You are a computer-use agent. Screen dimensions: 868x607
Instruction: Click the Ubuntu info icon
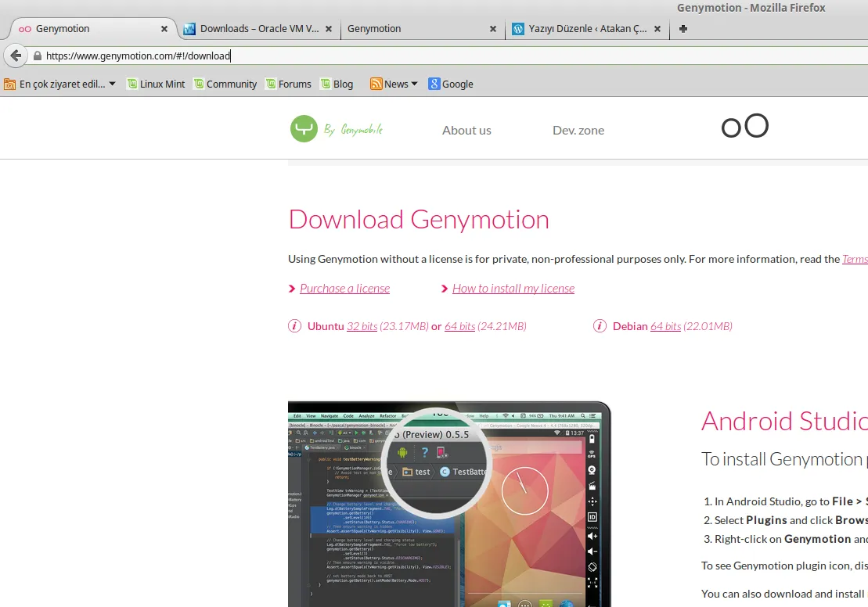294,326
